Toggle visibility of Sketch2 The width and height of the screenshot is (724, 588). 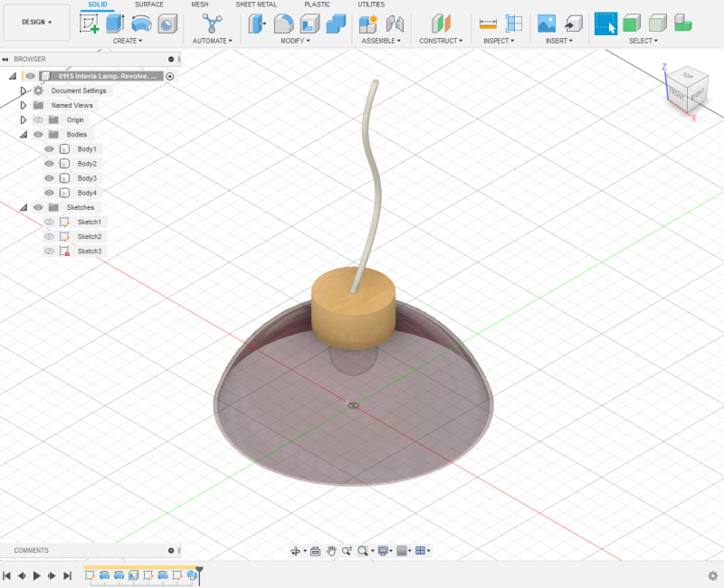tap(48, 236)
